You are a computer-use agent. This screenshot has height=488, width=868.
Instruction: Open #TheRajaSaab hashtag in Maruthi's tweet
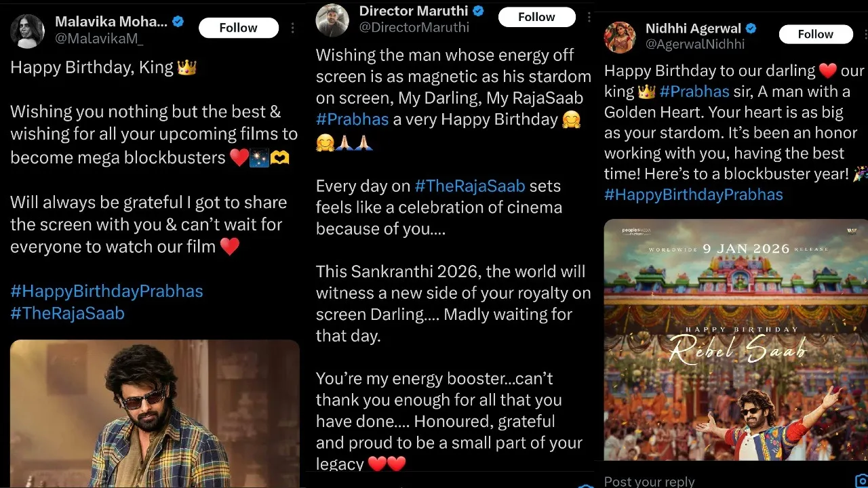(x=470, y=186)
